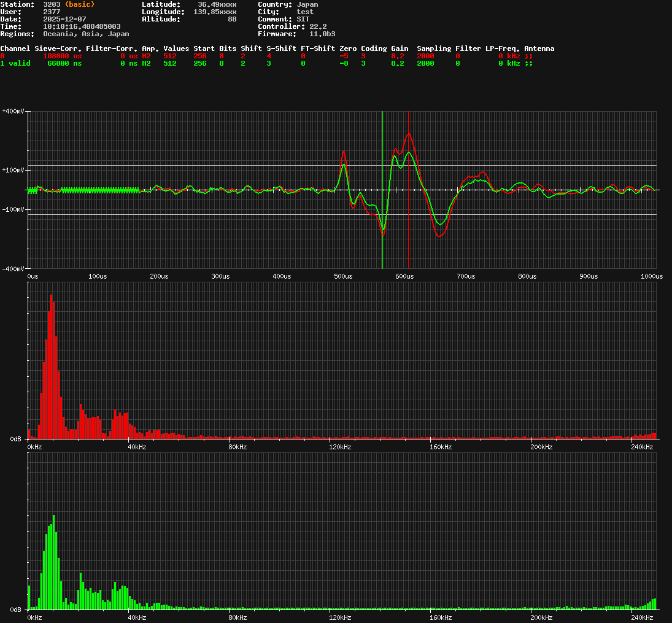The image size is (672, 623).
Task: Click the 120kHz label under the red spectrum
Action: (340, 447)
